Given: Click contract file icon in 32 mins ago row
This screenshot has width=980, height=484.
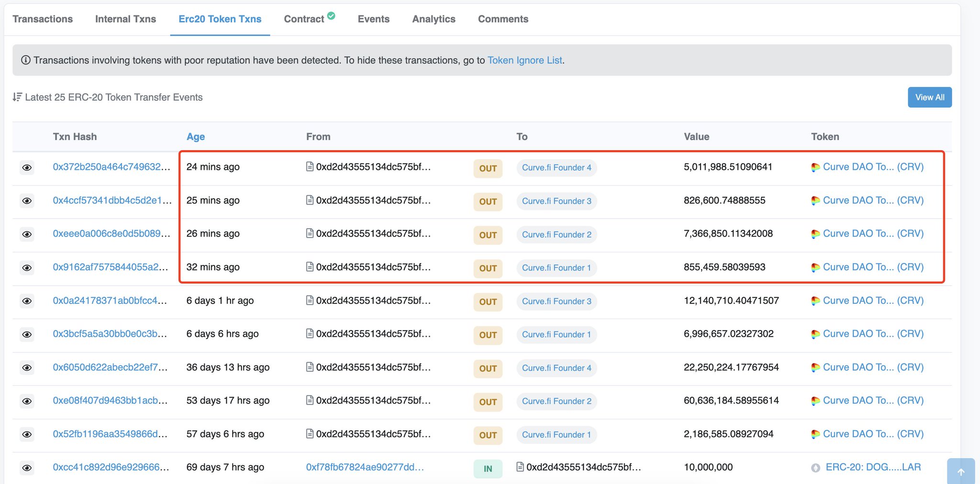Looking at the screenshot, I should pos(310,266).
